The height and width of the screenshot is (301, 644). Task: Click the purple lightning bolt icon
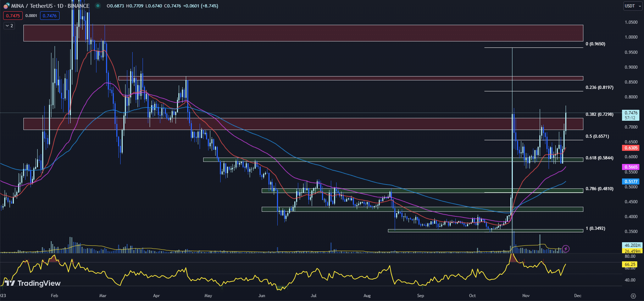click(566, 249)
